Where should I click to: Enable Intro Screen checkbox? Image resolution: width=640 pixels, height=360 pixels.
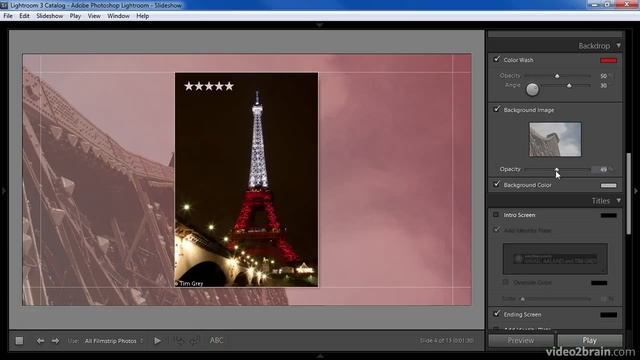(496, 214)
